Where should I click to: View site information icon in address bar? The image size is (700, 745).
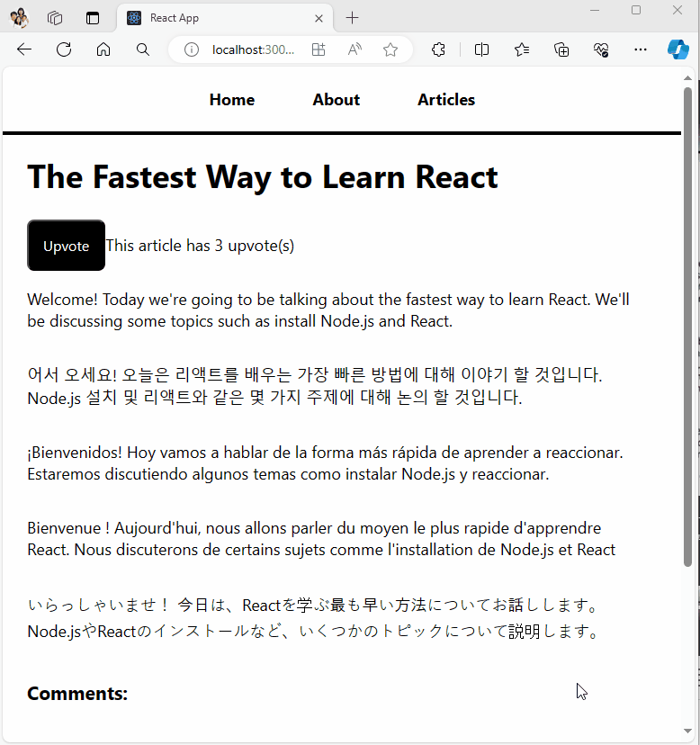tap(192, 49)
